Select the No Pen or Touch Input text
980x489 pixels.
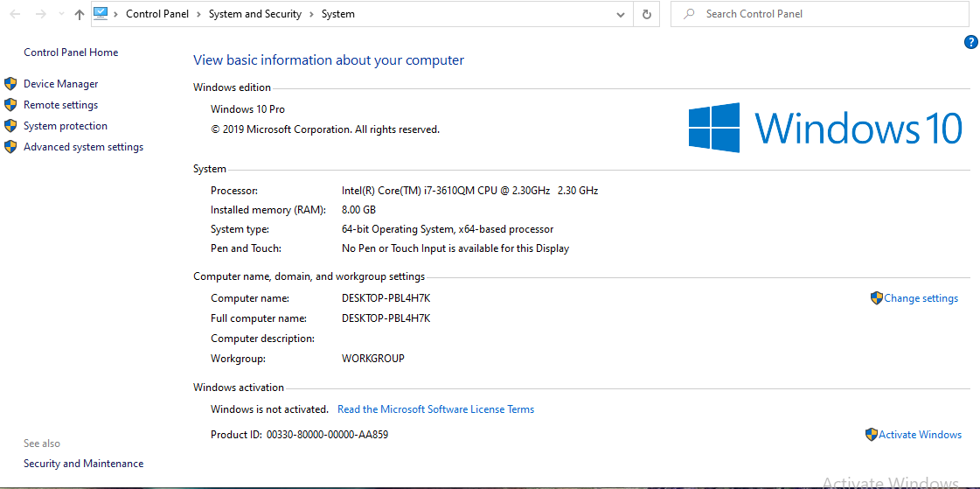pos(455,249)
